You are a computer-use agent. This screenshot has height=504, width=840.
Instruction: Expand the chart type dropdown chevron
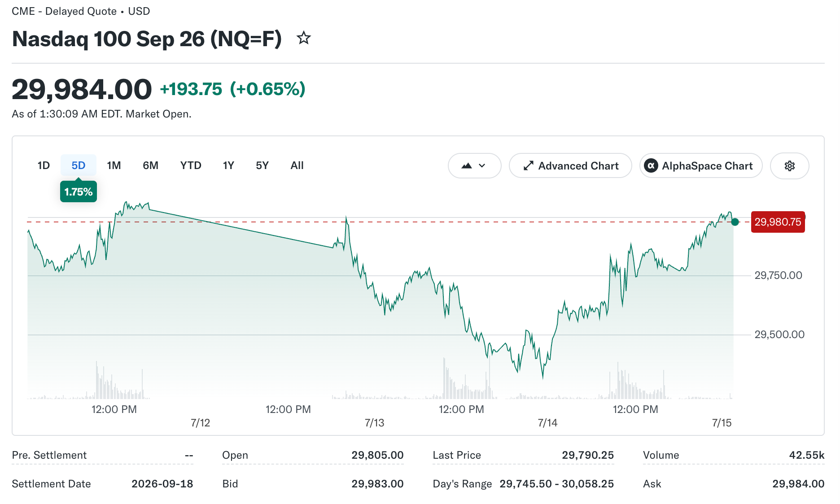482,166
